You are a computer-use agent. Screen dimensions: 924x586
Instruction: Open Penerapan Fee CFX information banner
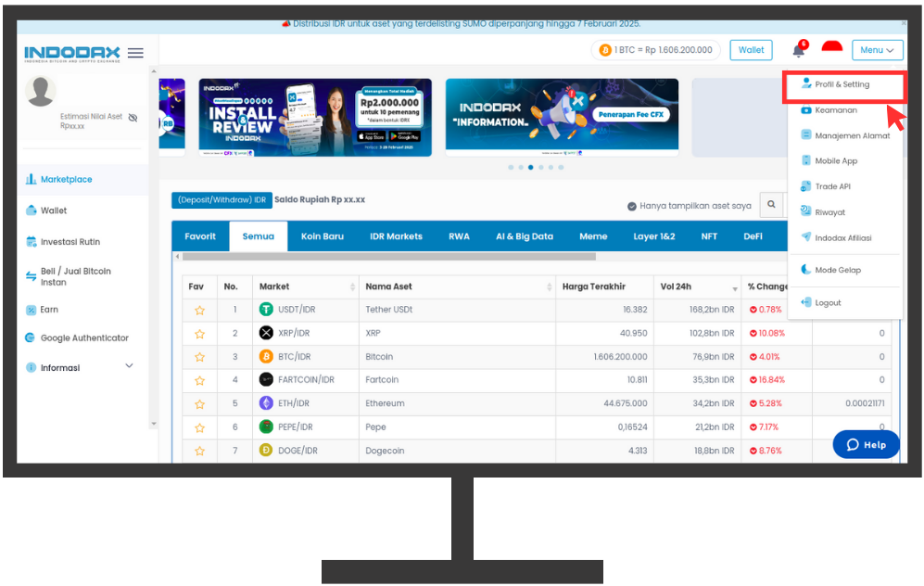click(562, 118)
